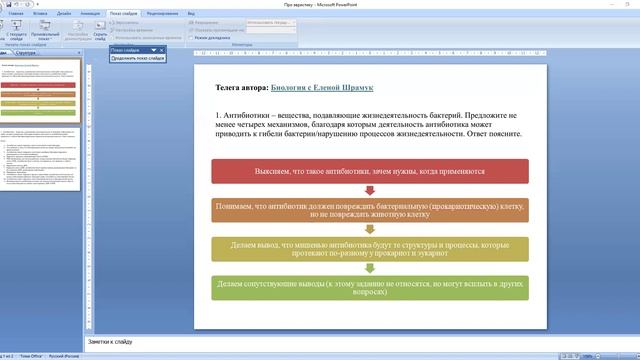Click the red down arrow below first box
Image resolution: width=640 pixels, height=360 pixels.
tap(370, 191)
